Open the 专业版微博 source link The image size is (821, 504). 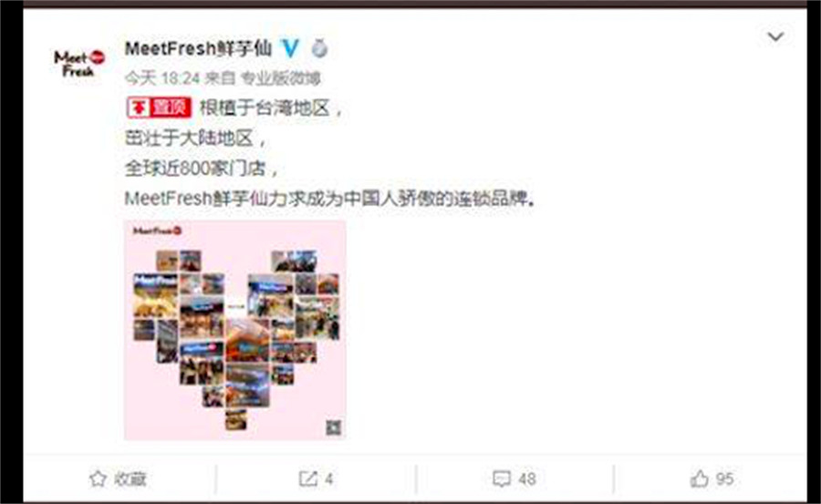280,78
